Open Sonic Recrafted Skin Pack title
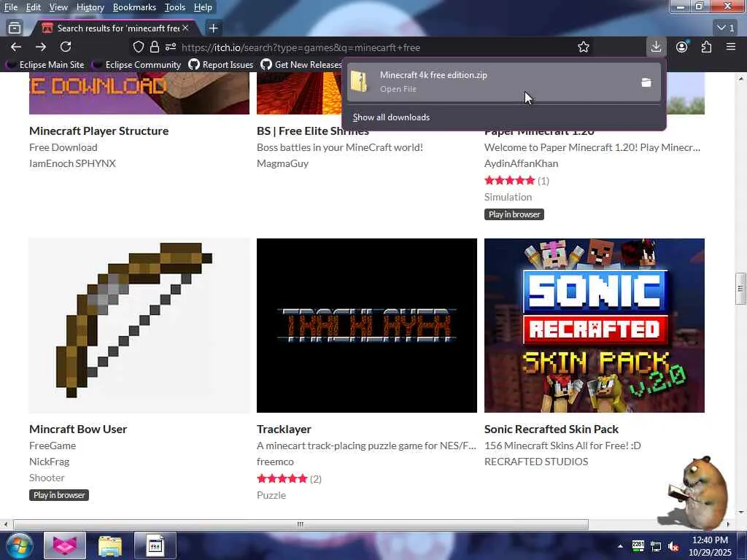 (551, 429)
